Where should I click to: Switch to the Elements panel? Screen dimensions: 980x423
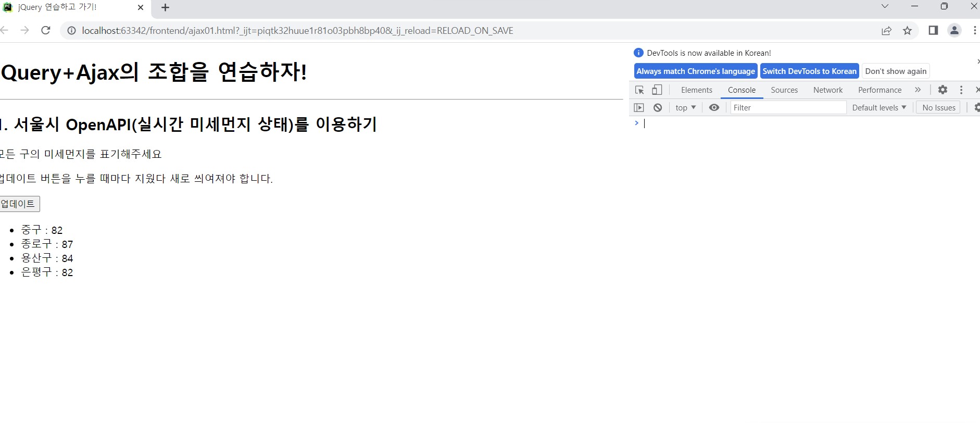click(x=696, y=90)
